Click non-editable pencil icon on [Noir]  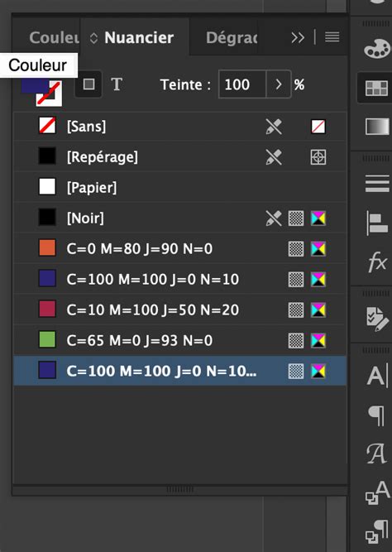coord(274,218)
